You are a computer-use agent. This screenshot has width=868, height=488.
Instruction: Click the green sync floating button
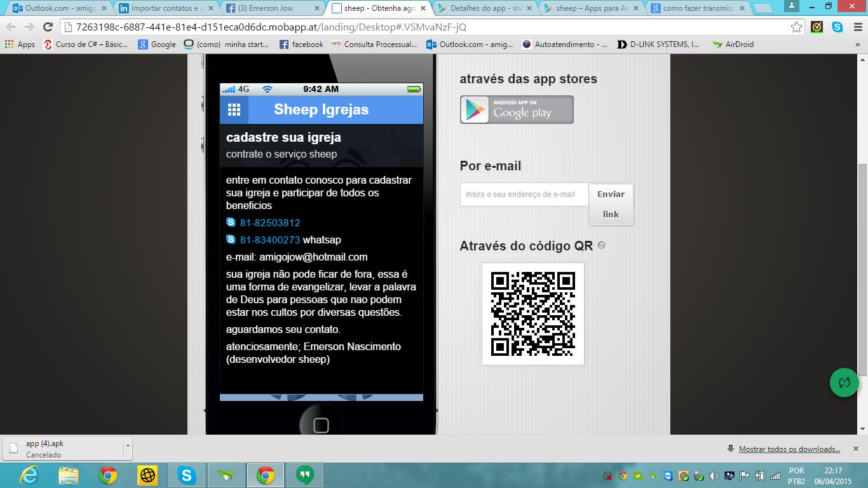coord(844,382)
